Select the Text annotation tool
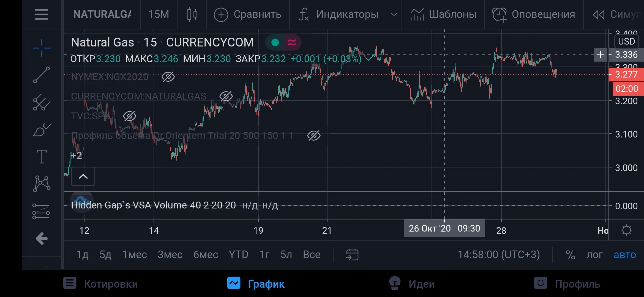Image resolution: width=644 pixels, height=297 pixels. [42, 156]
